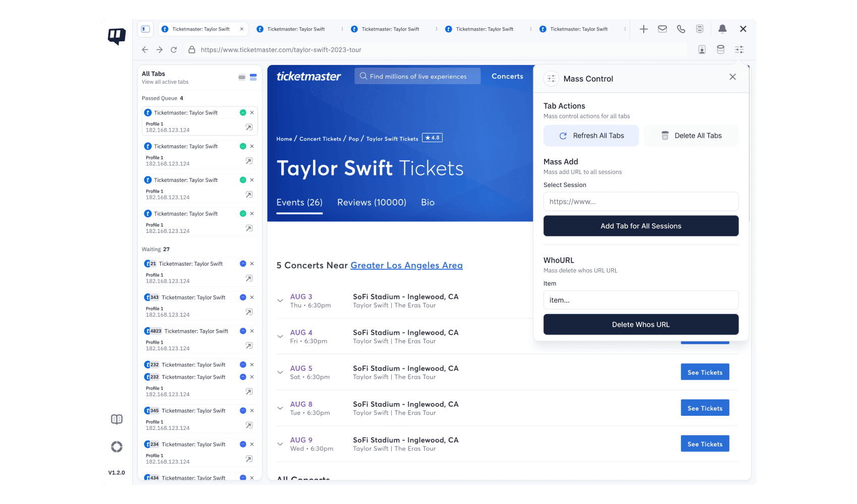The height and width of the screenshot is (504, 857).
Task: Open options menu on second browser tab
Action: coord(342,29)
